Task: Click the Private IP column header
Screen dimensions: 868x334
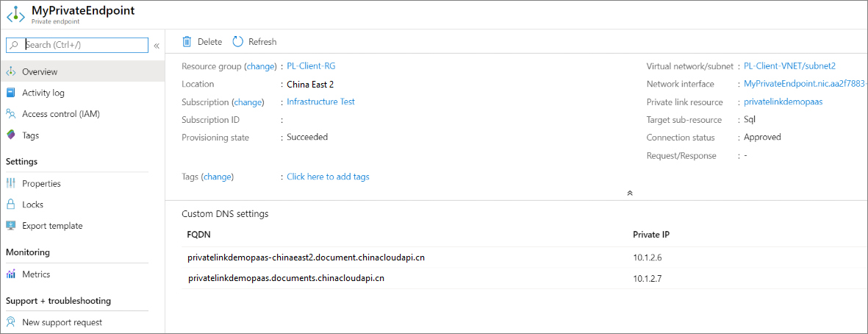Action: (x=652, y=235)
